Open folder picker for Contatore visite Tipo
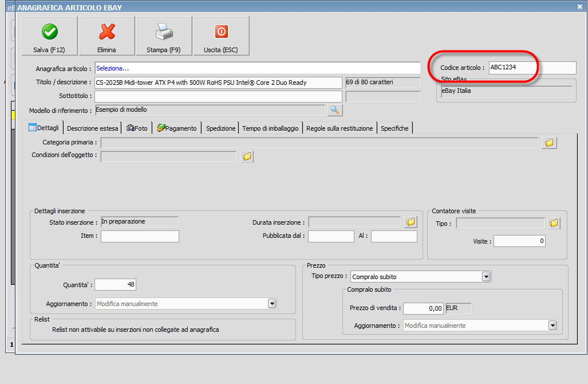The width and height of the screenshot is (588, 384). [554, 224]
